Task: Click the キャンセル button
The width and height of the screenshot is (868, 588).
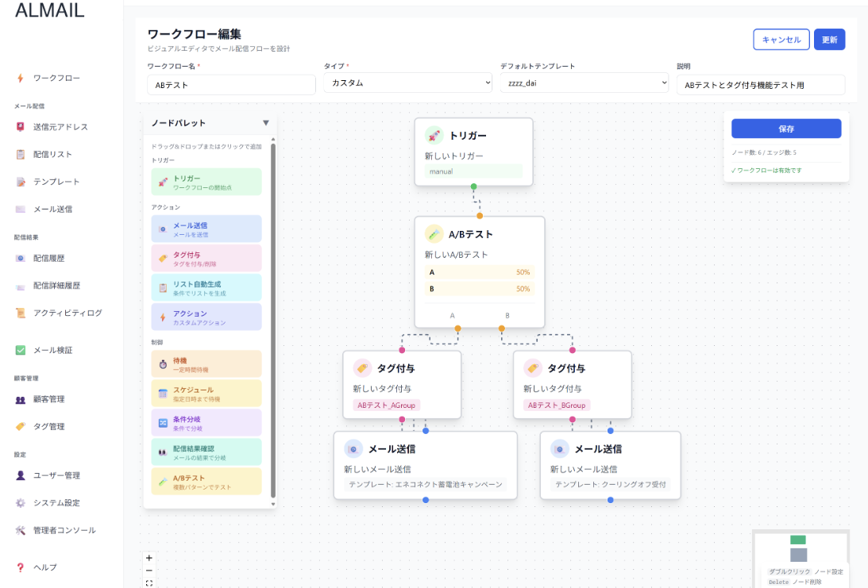Action: [x=781, y=40]
